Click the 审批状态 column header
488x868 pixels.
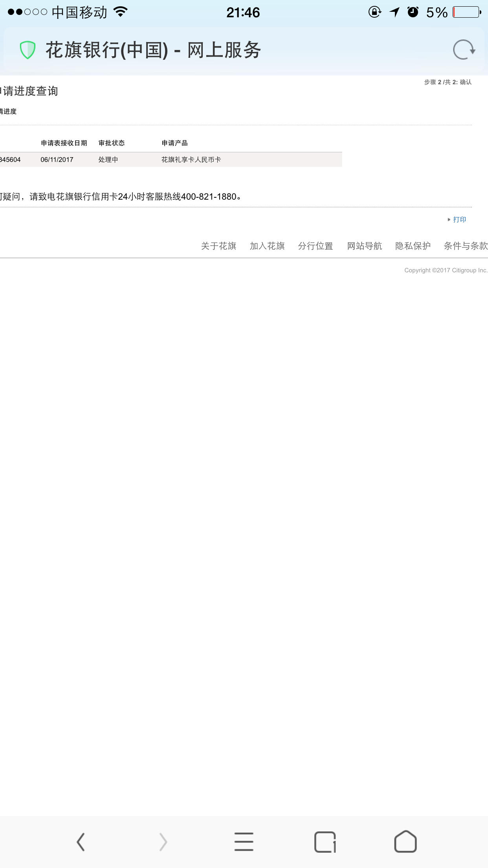pyautogui.click(x=112, y=143)
